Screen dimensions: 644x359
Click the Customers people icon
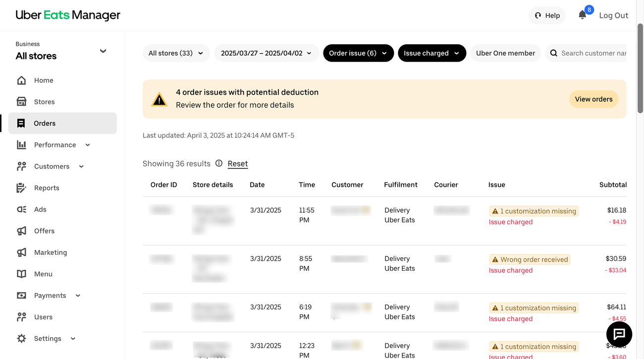(21, 167)
